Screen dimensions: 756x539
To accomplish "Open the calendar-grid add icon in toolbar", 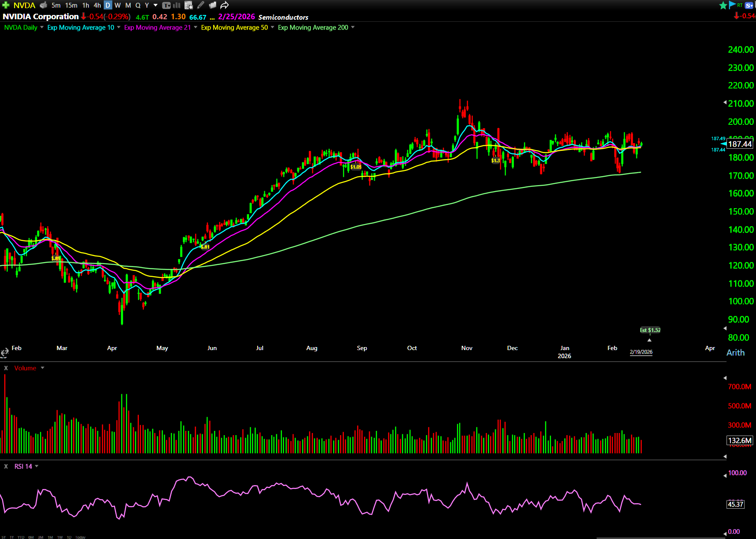I will (x=188, y=5).
